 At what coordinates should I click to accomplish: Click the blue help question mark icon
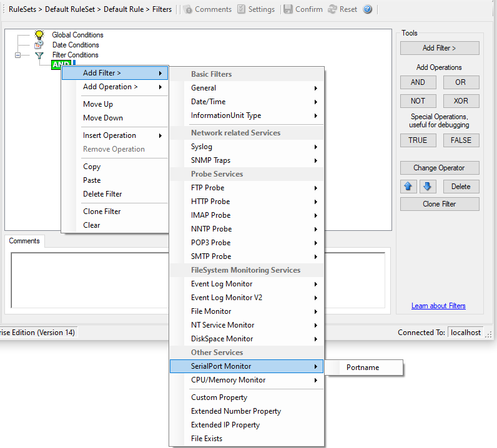(x=368, y=9)
